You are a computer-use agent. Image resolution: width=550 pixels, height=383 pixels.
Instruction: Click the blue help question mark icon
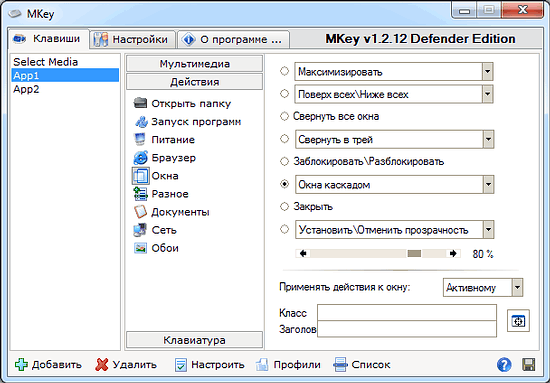504,365
